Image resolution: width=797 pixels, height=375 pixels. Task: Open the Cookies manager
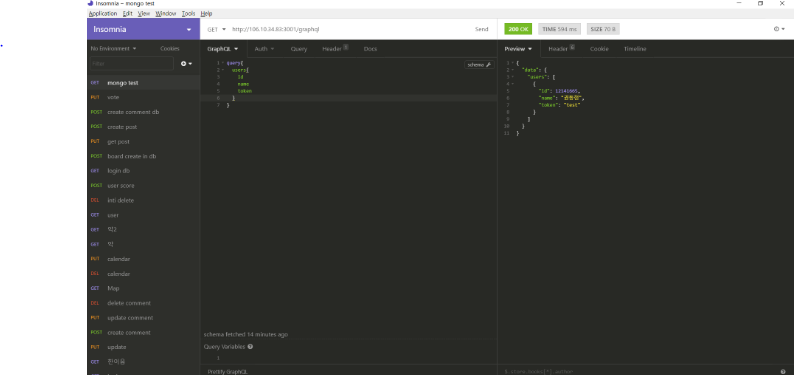[x=170, y=49]
